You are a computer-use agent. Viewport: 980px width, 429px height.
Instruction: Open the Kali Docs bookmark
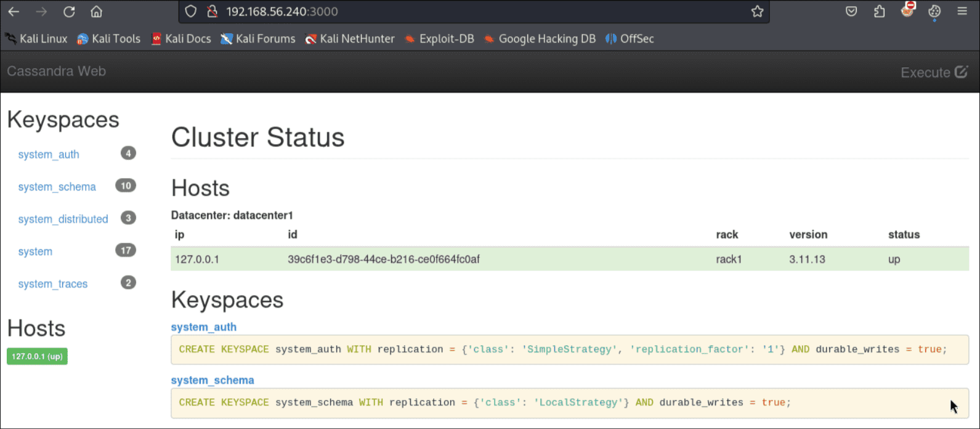coord(181,39)
